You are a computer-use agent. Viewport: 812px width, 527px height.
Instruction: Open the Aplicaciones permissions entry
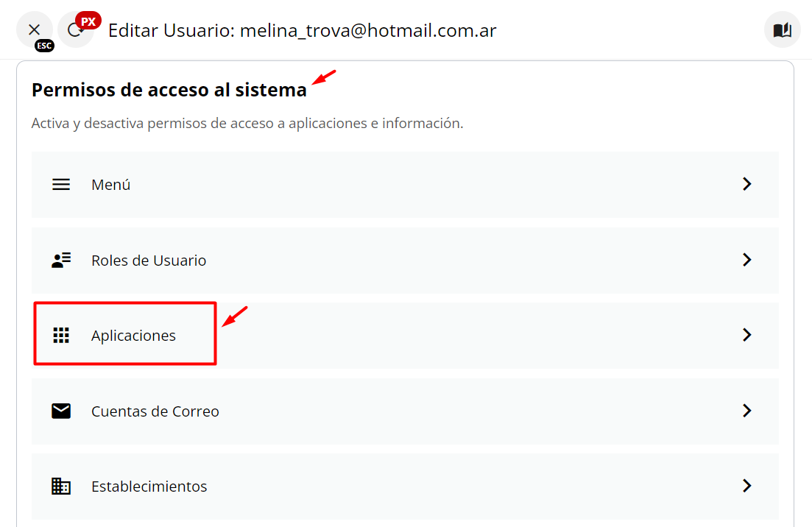(x=133, y=335)
